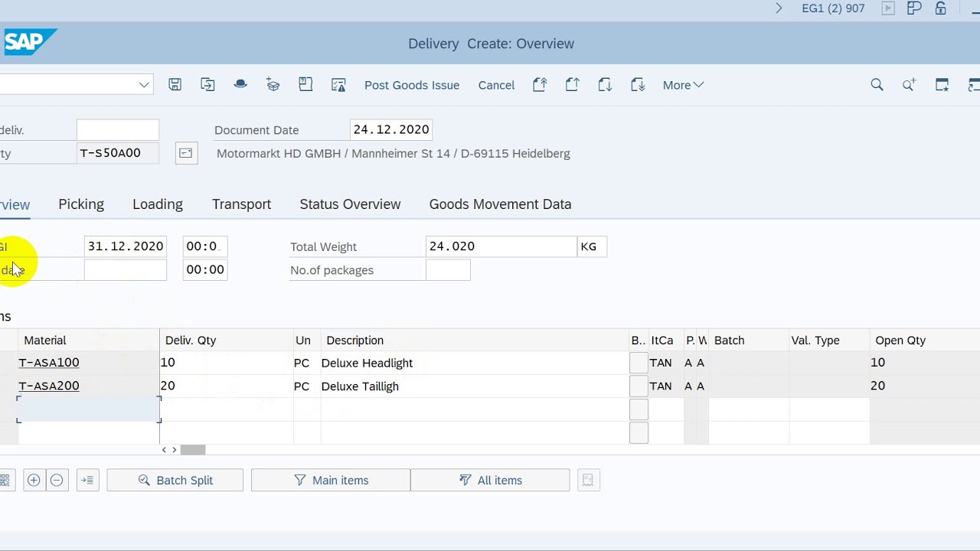Viewport: 980px width, 551px height.
Task: Tick the batch checkbox for Deluxe Taillight
Action: (639, 386)
